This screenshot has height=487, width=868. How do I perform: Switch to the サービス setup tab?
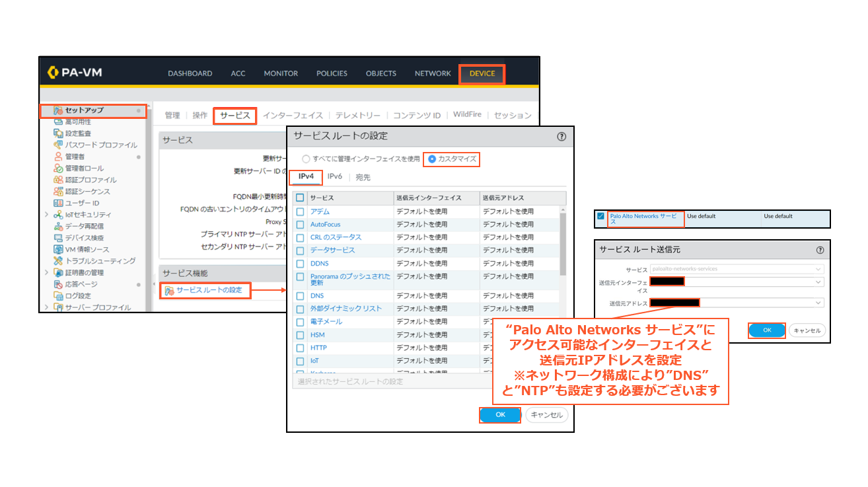[235, 115]
